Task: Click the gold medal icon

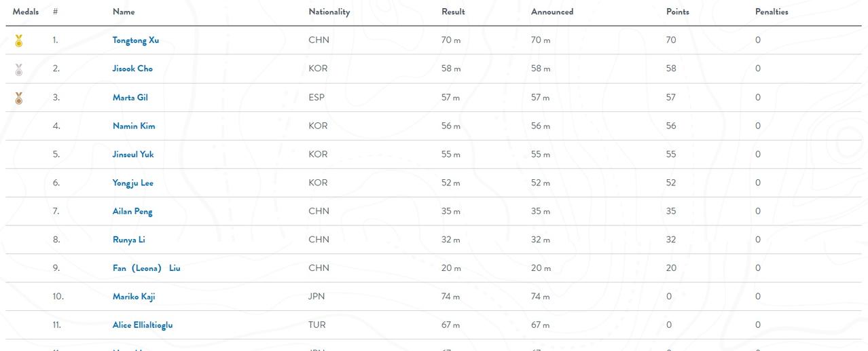Action: coord(19,41)
